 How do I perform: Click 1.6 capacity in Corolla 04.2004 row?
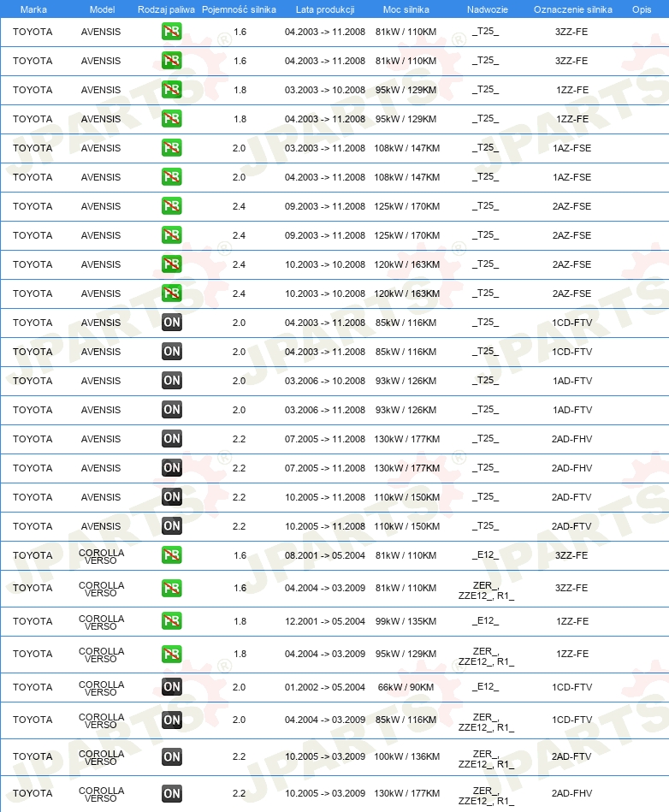[240, 589]
